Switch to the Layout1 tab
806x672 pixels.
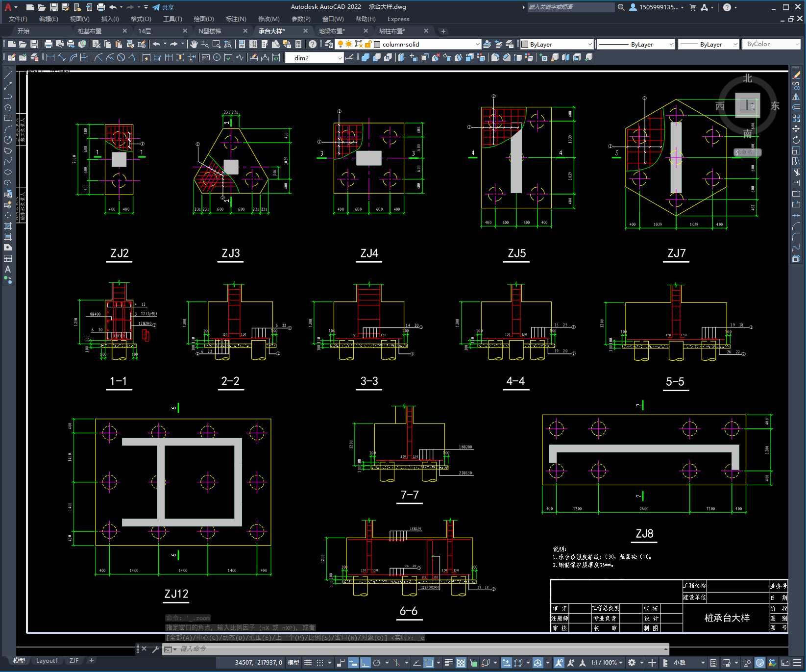47,660
